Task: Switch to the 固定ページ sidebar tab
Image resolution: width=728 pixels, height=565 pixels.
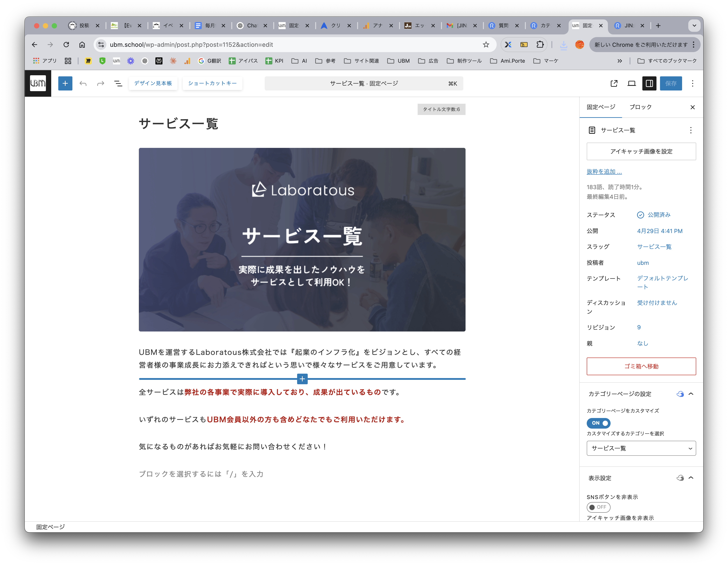Action: point(601,107)
